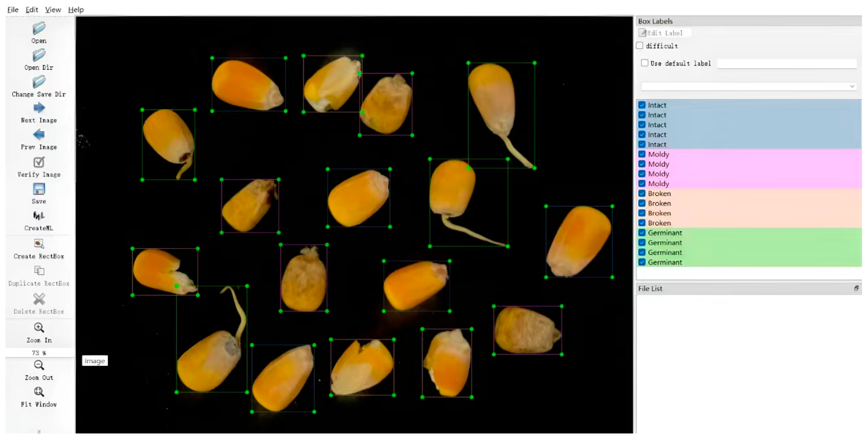Image resolution: width=868 pixels, height=441 pixels.
Task: Uncheck the first Intact label checkbox
Action: [642, 105]
